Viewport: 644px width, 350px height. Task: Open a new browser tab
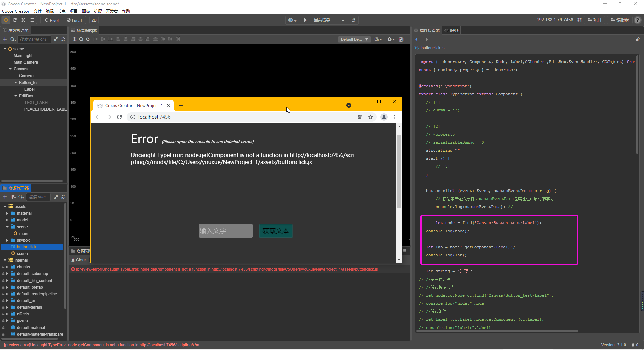coord(181,105)
